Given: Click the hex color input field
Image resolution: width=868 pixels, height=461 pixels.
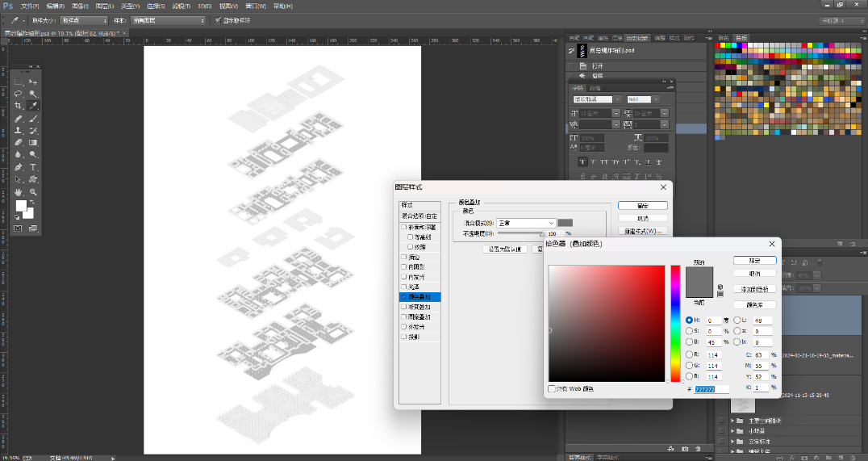Looking at the screenshot, I should [712, 389].
